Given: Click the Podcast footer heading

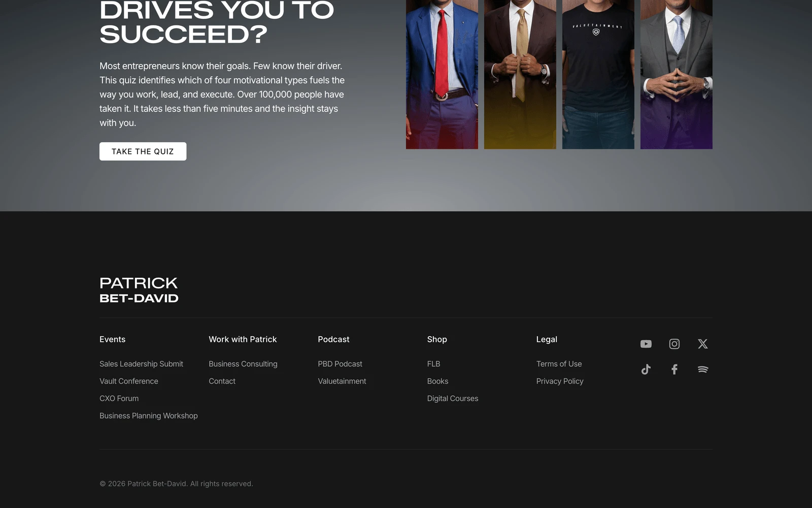Looking at the screenshot, I should pos(333,339).
